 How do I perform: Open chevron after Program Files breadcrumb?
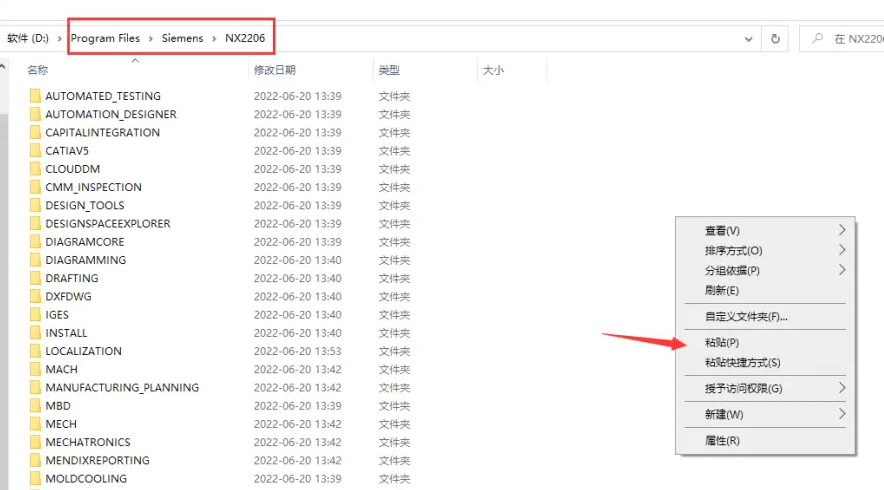151,38
